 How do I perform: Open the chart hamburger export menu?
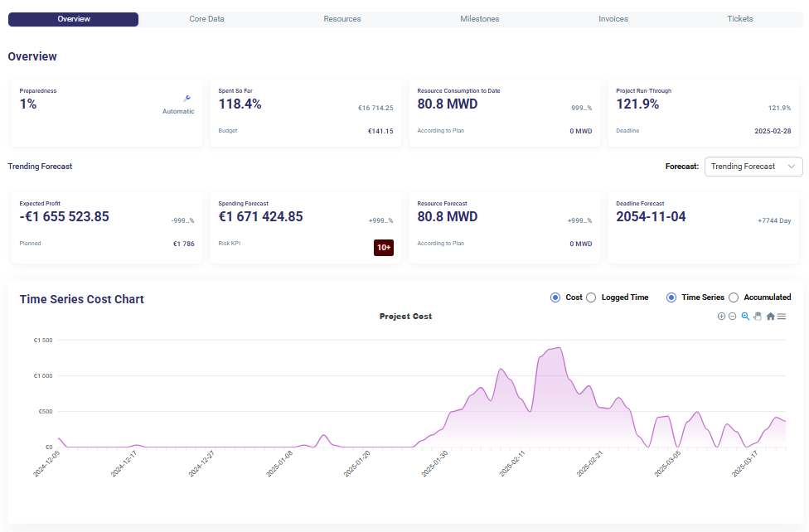pyautogui.click(x=782, y=317)
